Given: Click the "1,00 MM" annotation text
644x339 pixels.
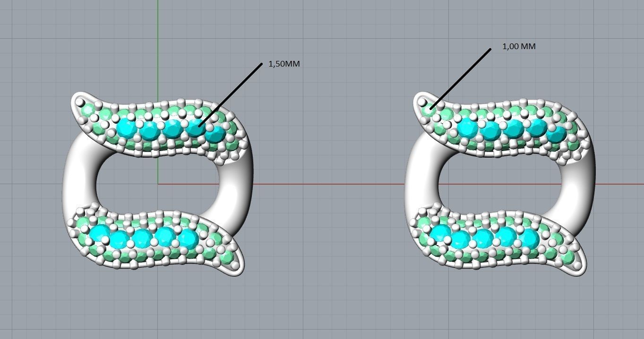Looking at the screenshot, I should [x=519, y=47].
